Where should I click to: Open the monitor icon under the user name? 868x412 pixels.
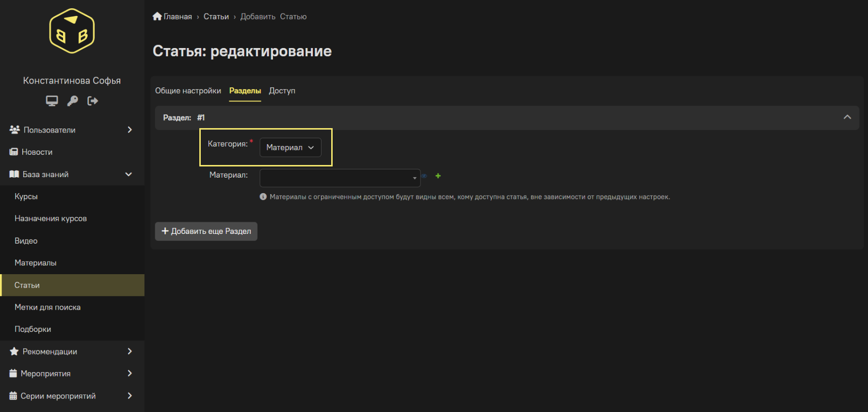click(x=52, y=101)
